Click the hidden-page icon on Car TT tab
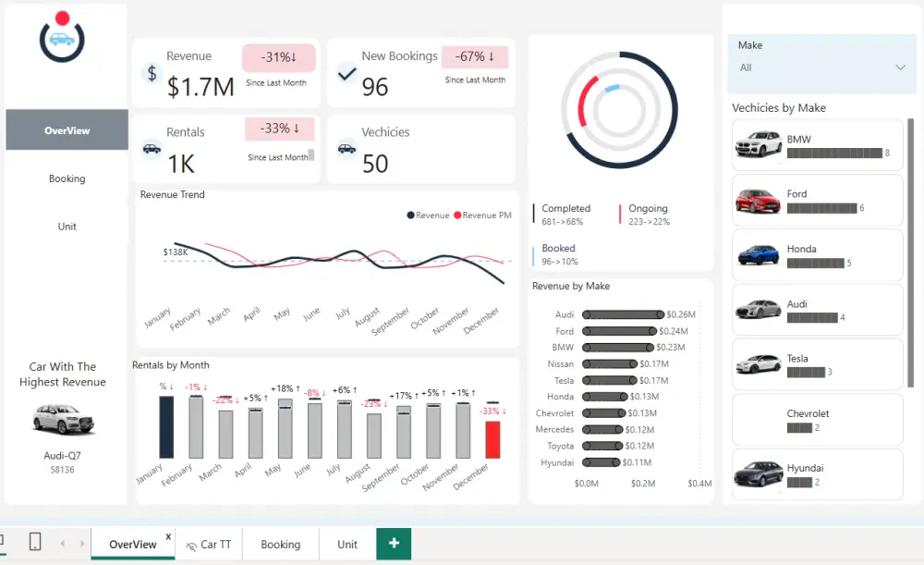The image size is (924, 565). pyautogui.click(x=191, y=546)
